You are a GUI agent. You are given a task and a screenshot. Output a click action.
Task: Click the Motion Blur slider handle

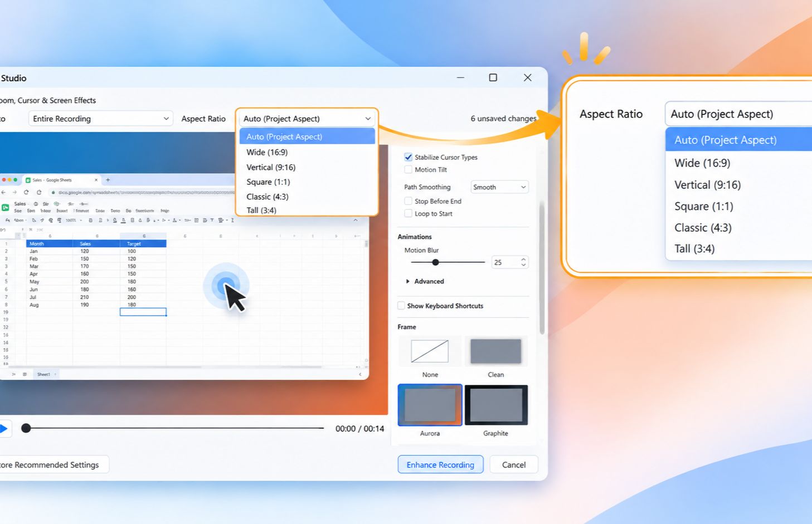[x=436, y=262]
